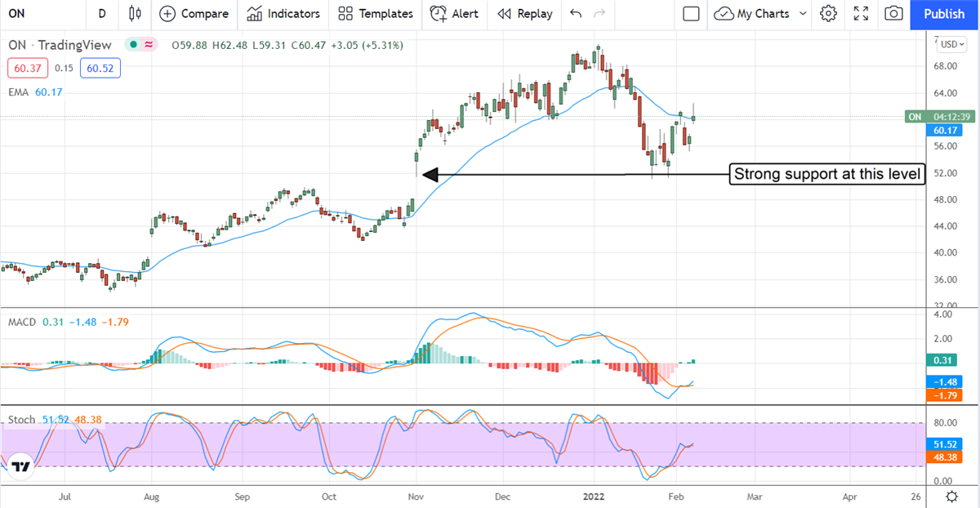Click the Nov label on time axis

pyautogui.click(x=416, y=496)
